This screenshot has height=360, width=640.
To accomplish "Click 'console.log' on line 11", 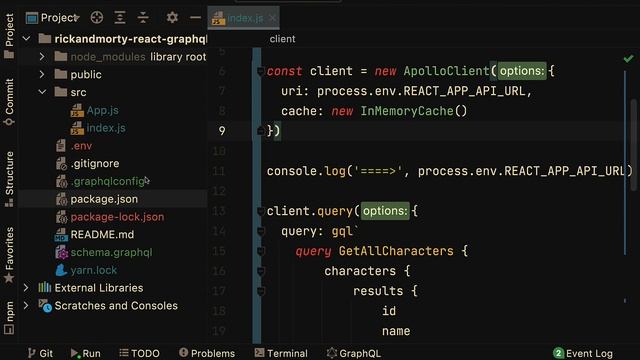I will (x=307, y=171).
